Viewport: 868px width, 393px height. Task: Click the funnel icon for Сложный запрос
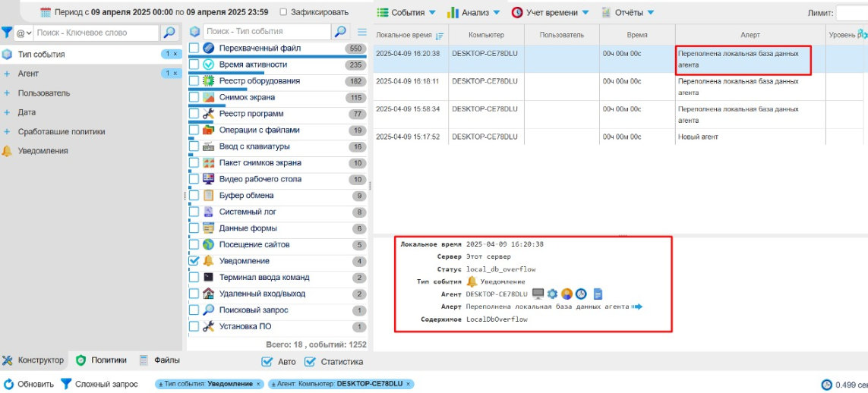click(65, 384)
